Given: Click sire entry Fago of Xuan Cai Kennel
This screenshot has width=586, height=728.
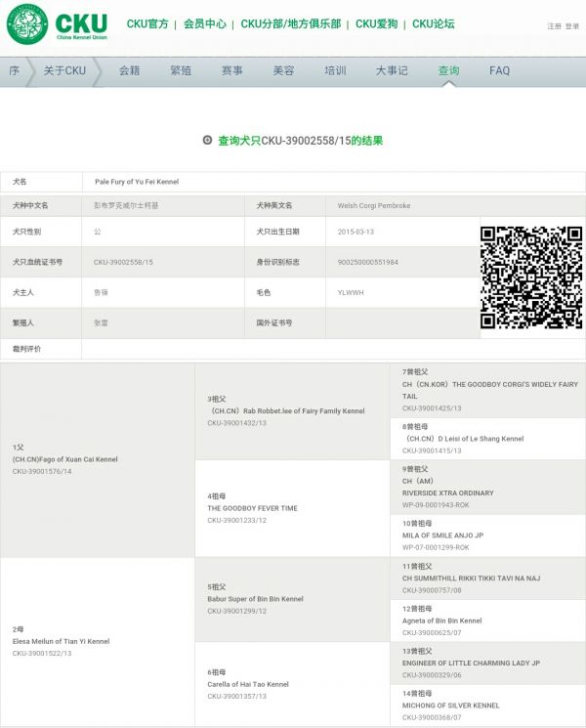Looking at the screenshot, I should click(x=66, y=459).
